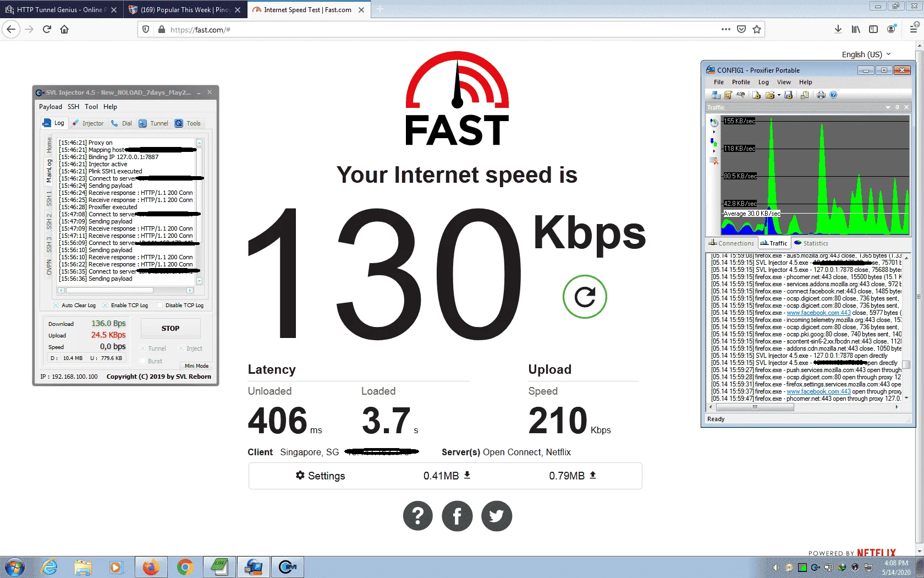Click the open profile folder icon in Proxifier
The image size is (924, 578).
(769, 95)
